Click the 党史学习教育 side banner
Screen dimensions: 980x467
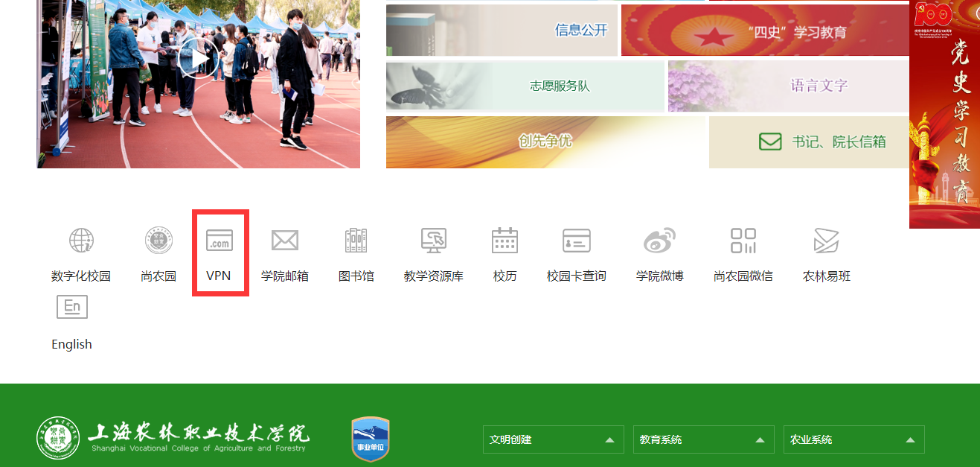coord(944,114)
